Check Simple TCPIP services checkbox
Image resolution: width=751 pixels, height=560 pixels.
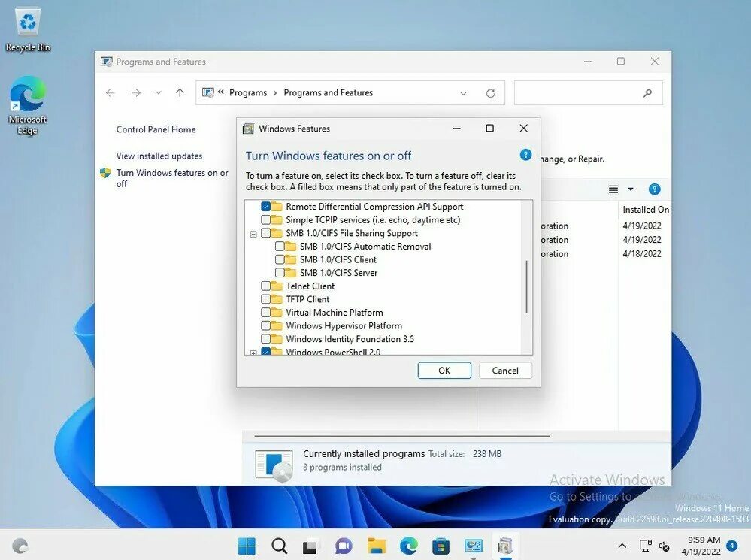266,220
